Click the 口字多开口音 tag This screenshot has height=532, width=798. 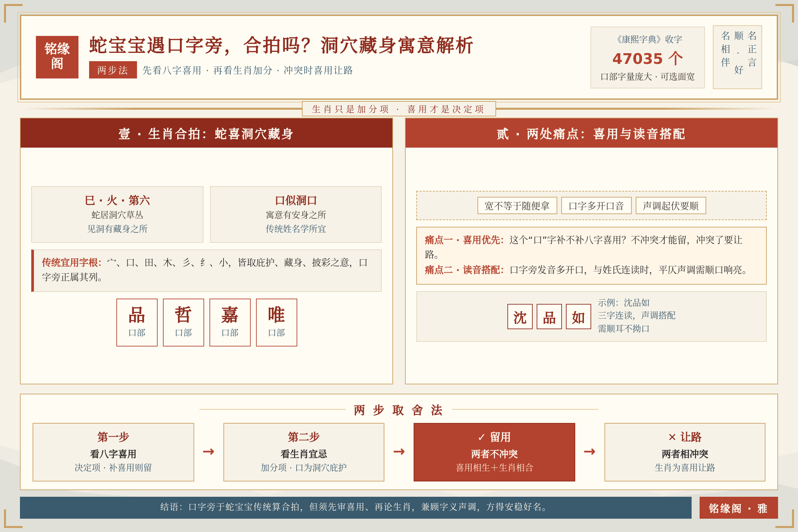pyautogui.click(x=596, y=205)
